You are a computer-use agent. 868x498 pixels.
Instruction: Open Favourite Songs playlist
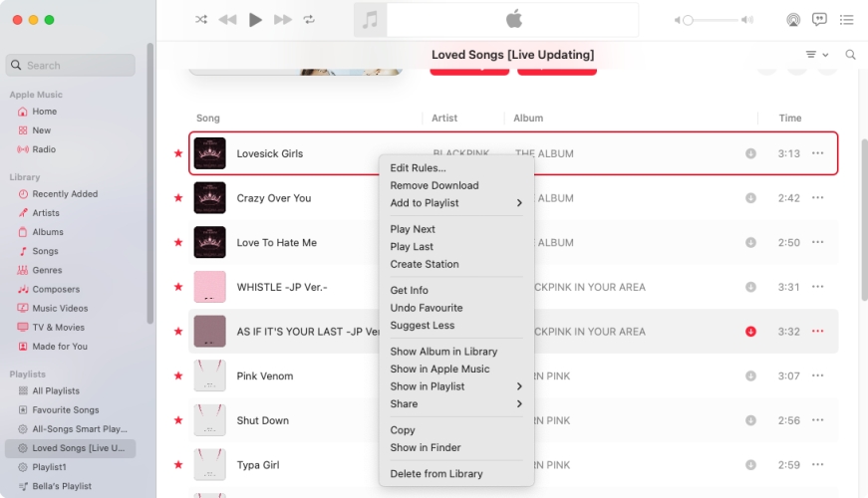pos(66,410)
